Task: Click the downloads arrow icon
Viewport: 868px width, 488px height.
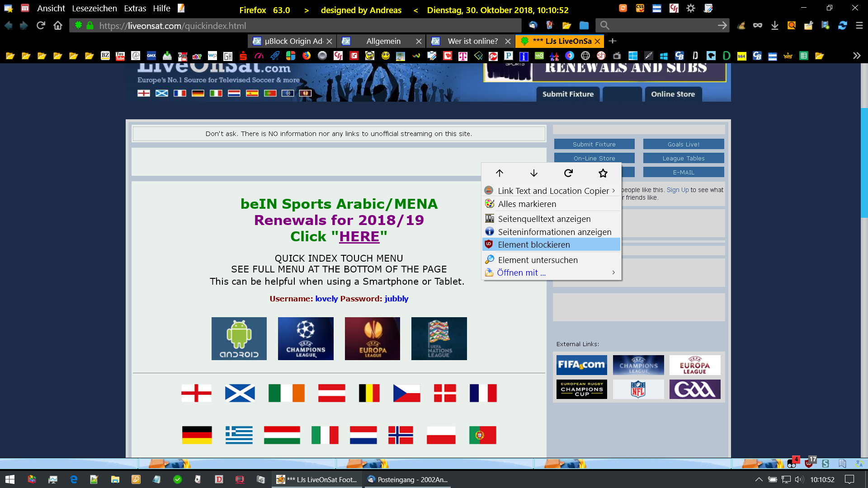Action: tap(774, 26)
